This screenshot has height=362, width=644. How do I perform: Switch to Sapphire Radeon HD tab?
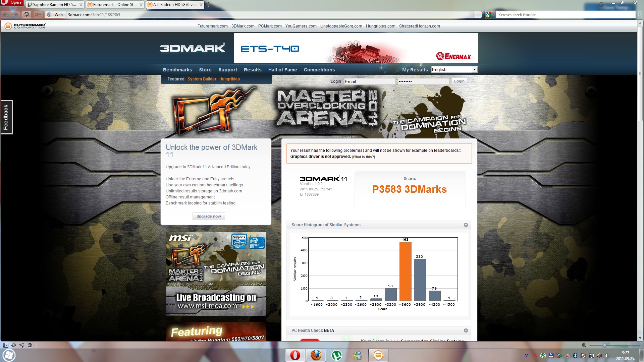(x=54, y=5)
